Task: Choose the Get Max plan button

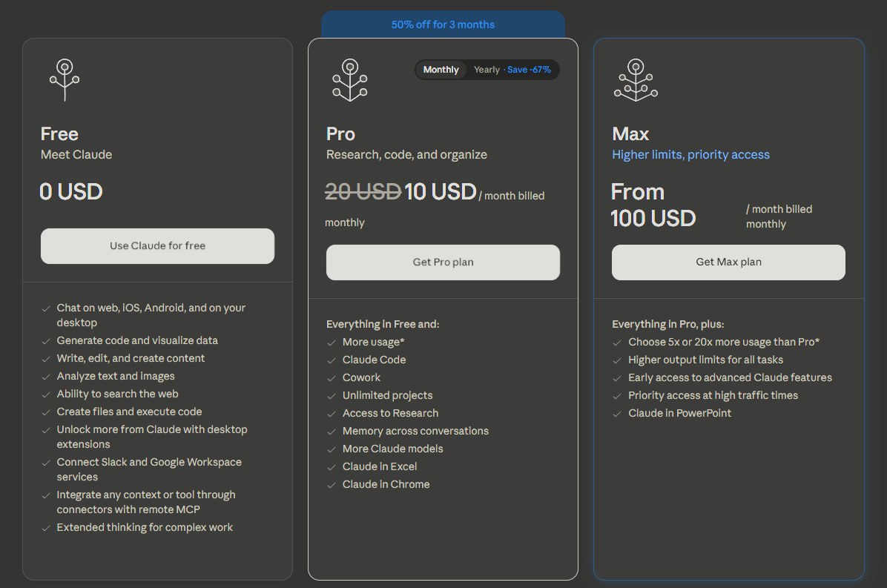Action: point(728,262)
